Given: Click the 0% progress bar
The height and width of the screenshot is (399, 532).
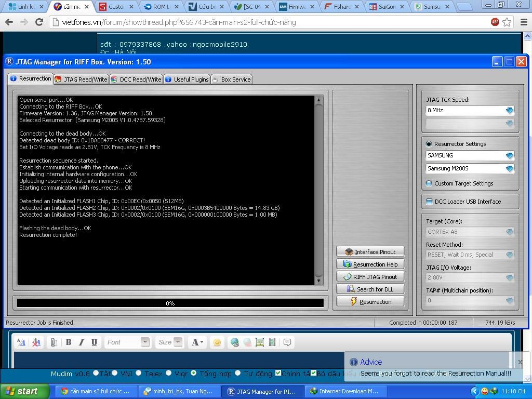Looking at the screenshot, I should [x=170, y=303].
